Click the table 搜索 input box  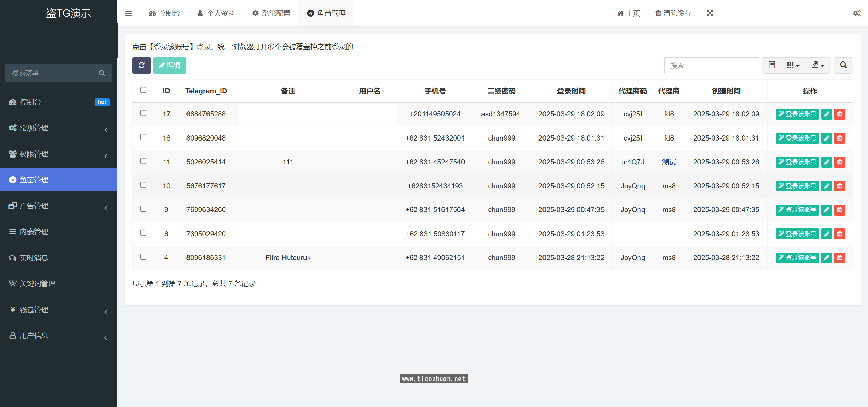711,66
